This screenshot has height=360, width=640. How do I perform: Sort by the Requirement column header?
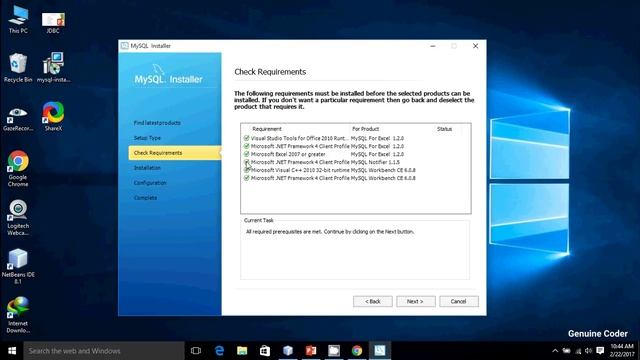pyautogui.click(x=267, y=129)
